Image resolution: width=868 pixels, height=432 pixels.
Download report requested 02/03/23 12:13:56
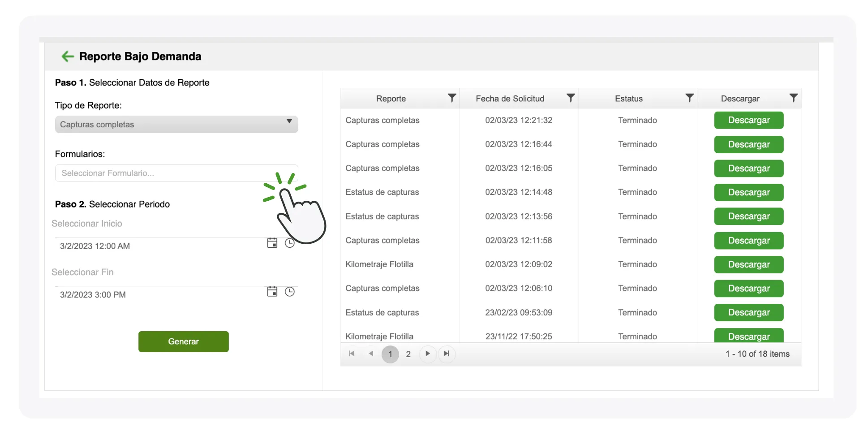749,216
